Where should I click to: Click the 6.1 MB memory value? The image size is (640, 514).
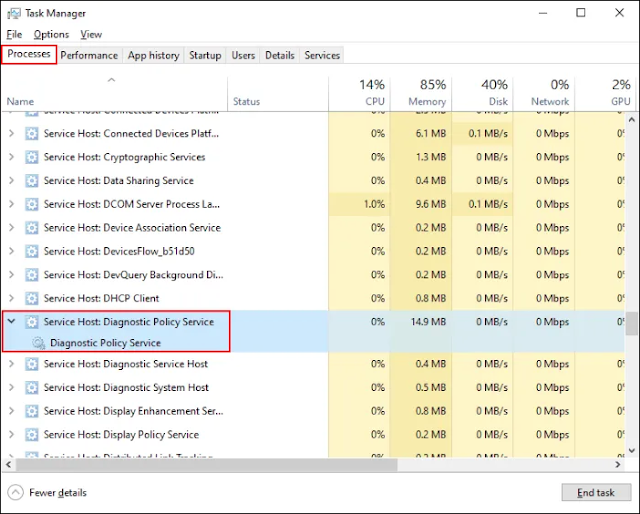431,134
